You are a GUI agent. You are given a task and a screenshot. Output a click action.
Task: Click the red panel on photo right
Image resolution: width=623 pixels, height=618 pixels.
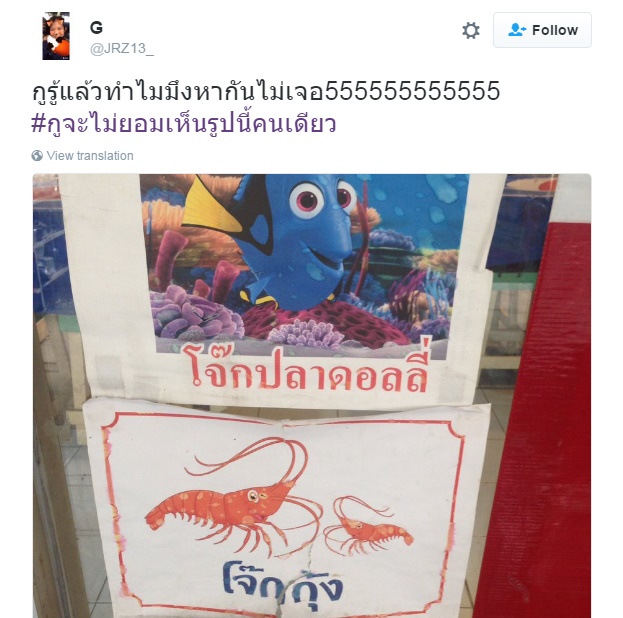coord(532,419)
